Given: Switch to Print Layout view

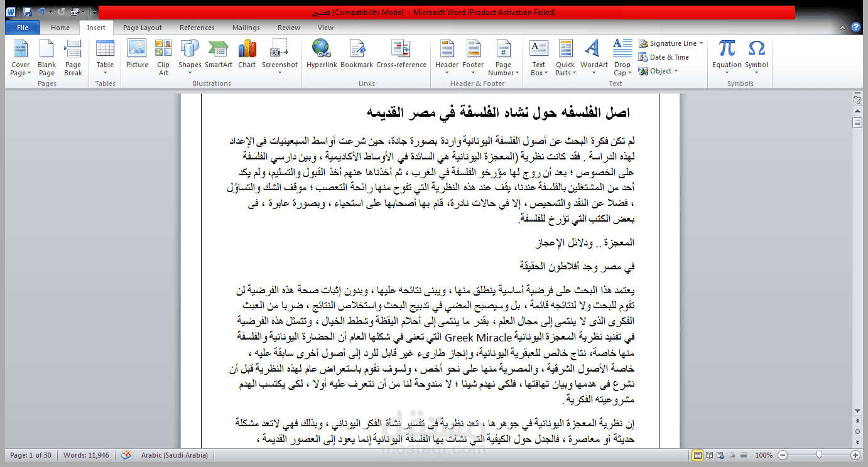Looking at the screenshot, I should pos(697,455).
